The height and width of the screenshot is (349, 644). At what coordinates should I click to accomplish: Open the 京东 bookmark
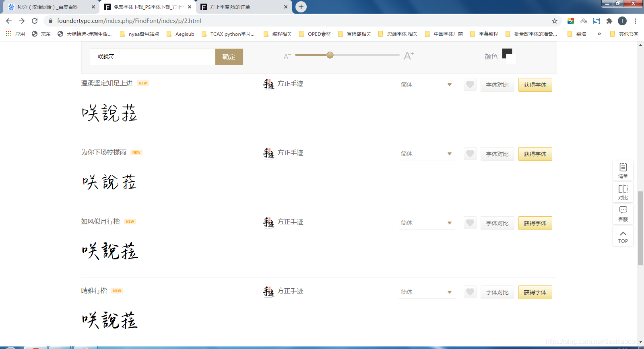pyautogui.click(x=41, y=34)
